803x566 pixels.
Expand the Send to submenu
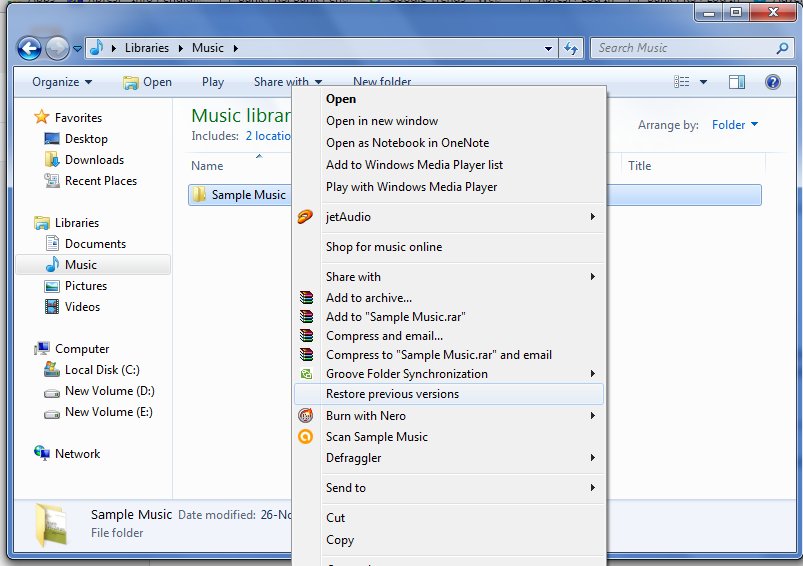tap(450, 488)
